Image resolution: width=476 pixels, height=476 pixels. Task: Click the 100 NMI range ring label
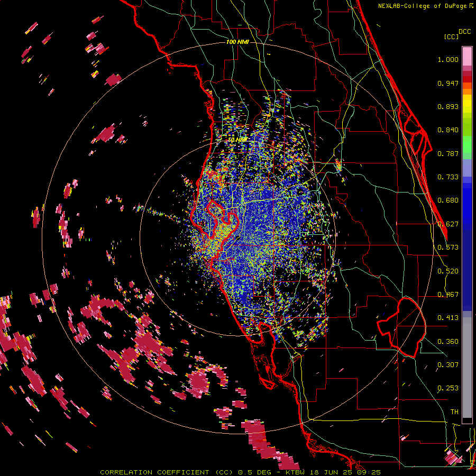(x=237, y=42)
